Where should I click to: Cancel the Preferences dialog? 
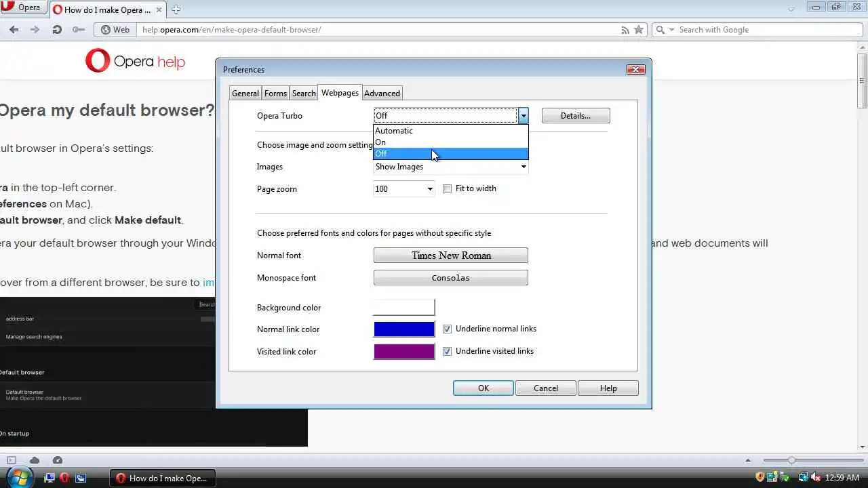click(546, 388)
